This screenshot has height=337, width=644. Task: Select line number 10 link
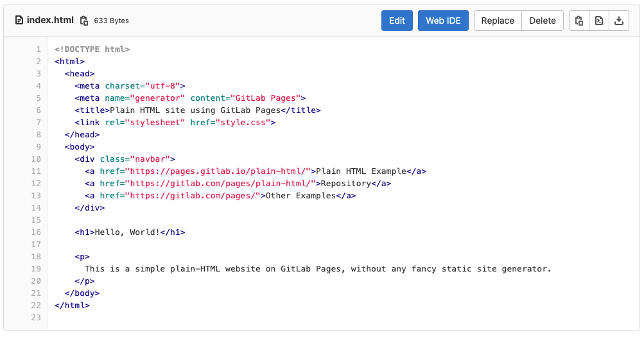(36, 159)
